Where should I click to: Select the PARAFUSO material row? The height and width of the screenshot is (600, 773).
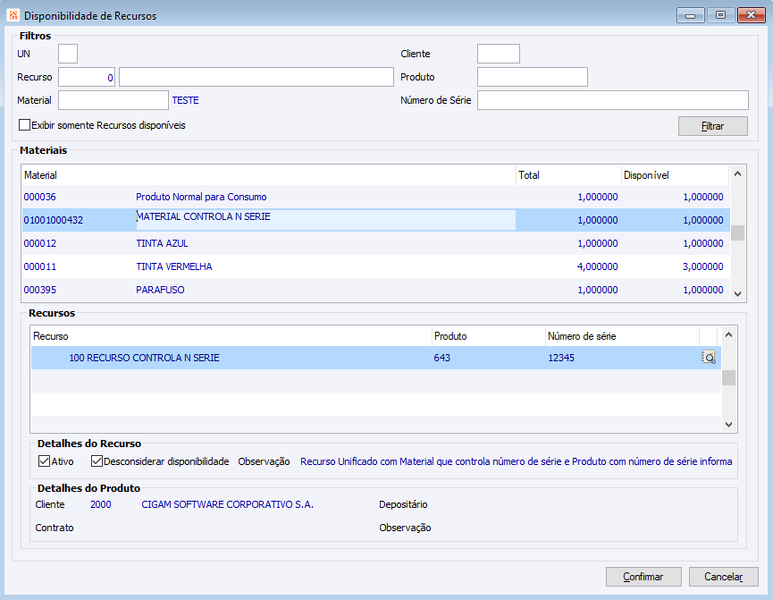376,290
